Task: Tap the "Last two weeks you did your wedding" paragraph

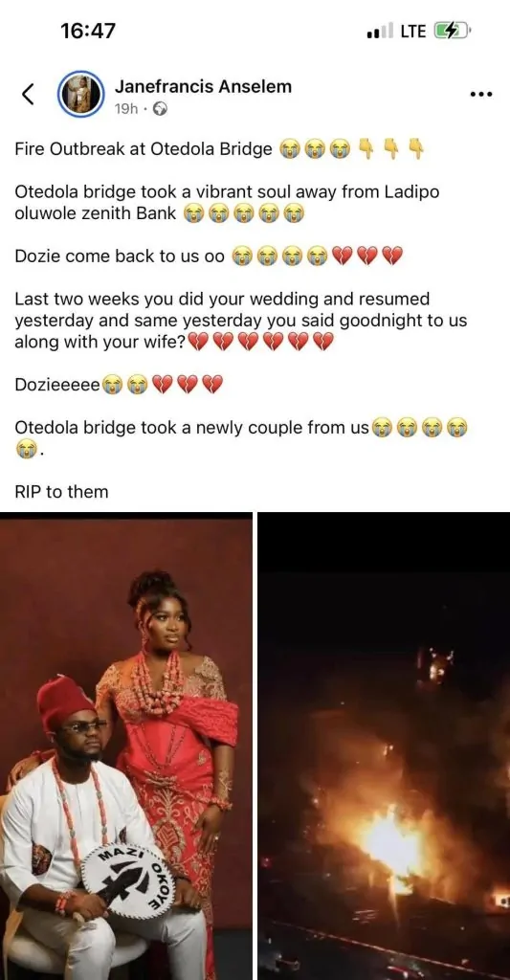Action: click(x=240, y=321)
